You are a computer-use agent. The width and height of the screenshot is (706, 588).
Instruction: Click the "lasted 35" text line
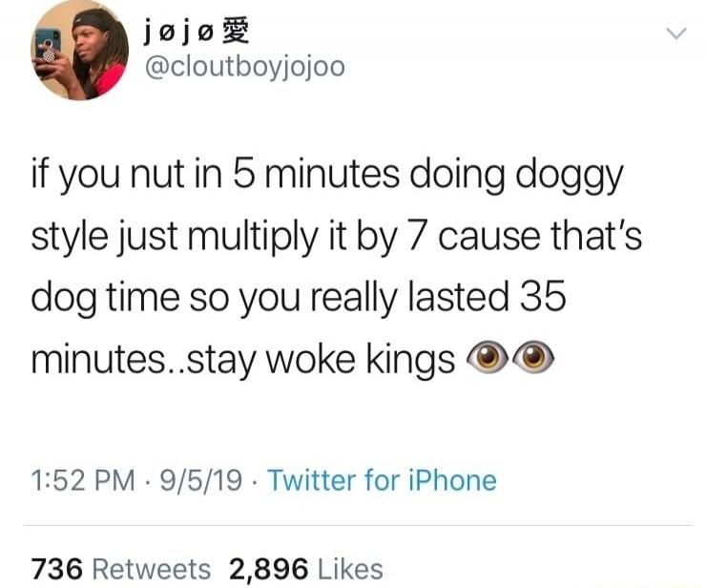(x=487, y=297)
